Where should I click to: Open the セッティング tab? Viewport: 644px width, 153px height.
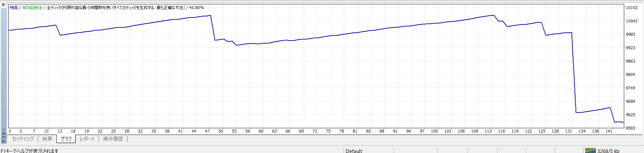click(x=23, y=139)
